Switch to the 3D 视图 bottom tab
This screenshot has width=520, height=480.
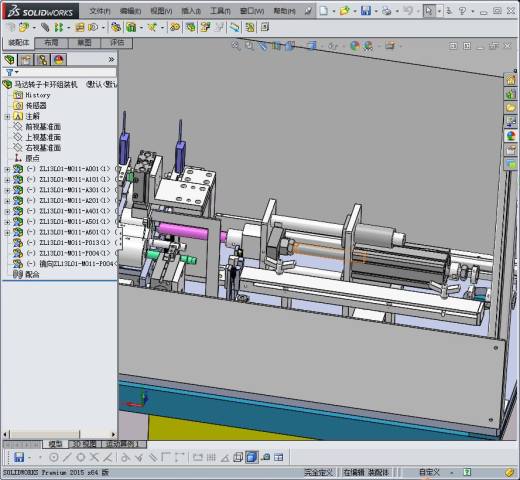coord(84,444)
